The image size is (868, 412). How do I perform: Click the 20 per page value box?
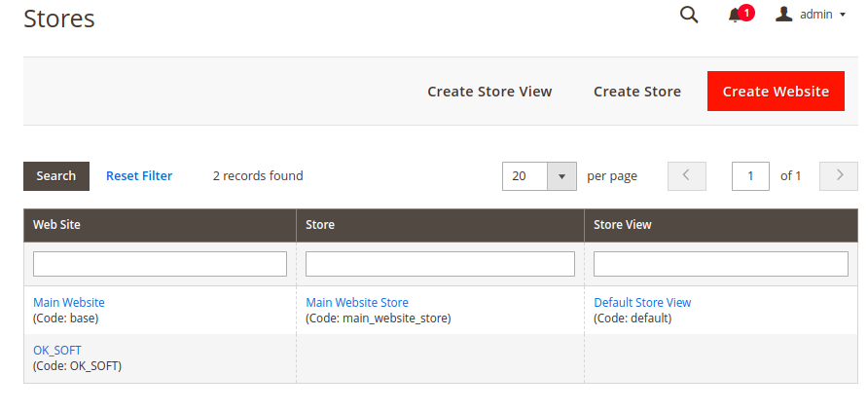pyautogui.click(x=524, y=176)
